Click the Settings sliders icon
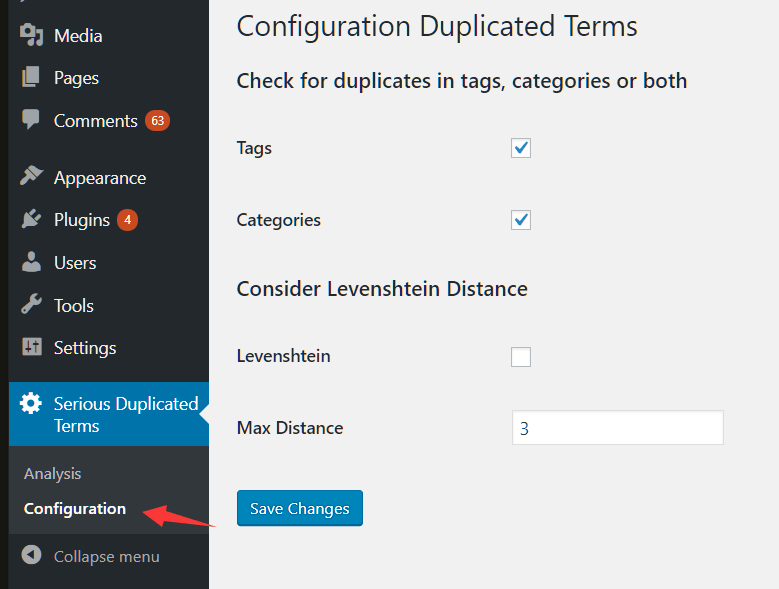Image resolution: width=779 pixels, height=589 pixels. [32, 347]
